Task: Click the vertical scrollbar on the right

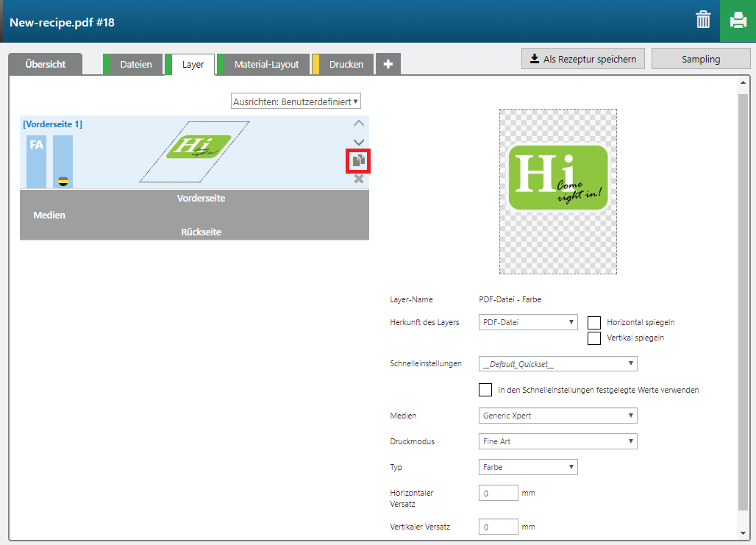Action: (x=743, y=294)
